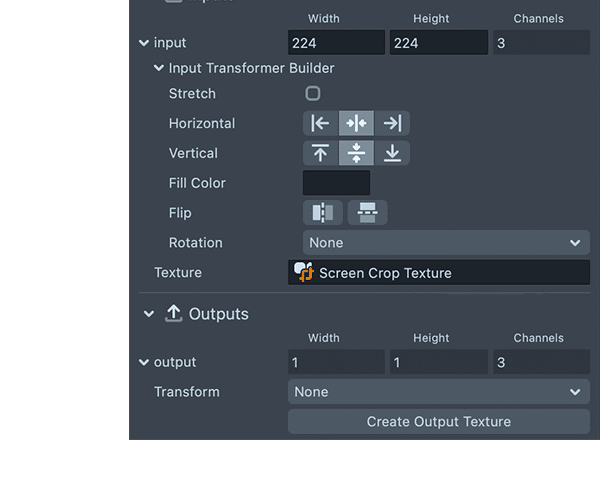The image size is (600, 489).
Task: Flip input horizontally
Action: [323, 213]
